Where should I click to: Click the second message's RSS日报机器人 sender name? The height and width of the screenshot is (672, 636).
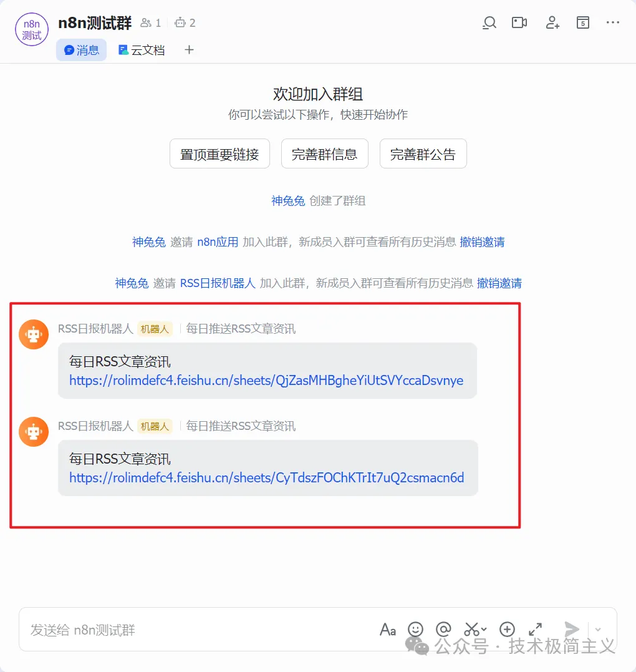pyautogui.click(x=95, y=426)
